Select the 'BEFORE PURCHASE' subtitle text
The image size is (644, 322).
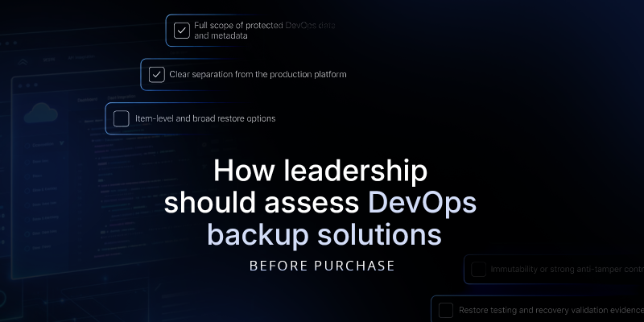(x=322, y=266)
